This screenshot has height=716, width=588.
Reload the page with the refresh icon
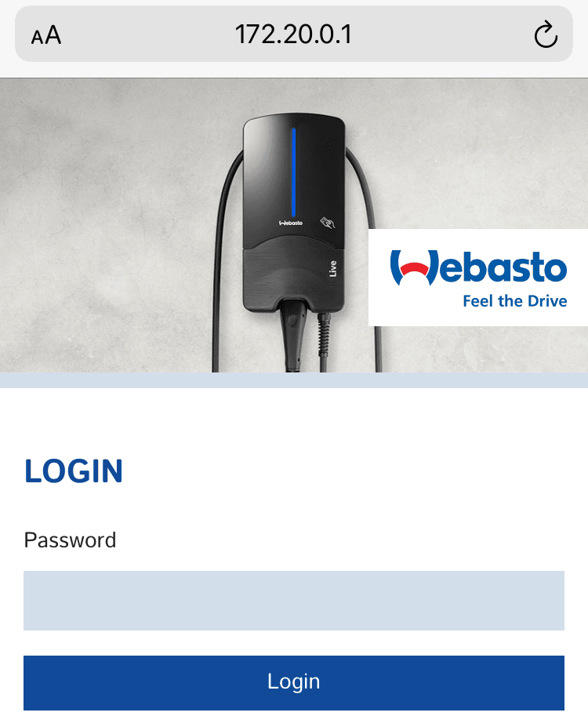coord(546,35)
